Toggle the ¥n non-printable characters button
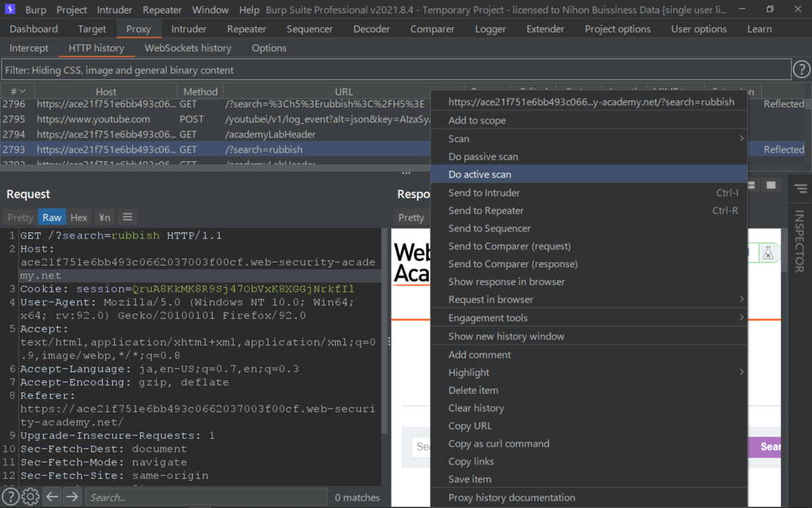 pyautogui.click(x=104, y=217)
